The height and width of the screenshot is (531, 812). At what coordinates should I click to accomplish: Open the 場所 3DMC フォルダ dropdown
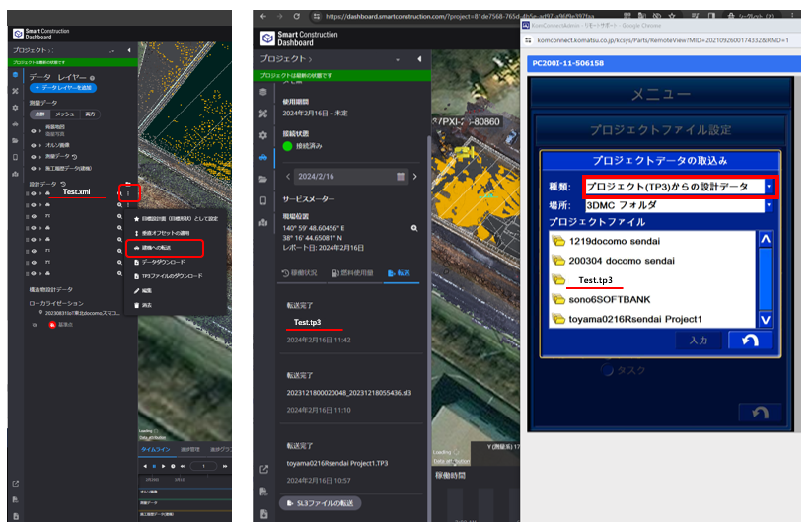[x=769, y=205]
